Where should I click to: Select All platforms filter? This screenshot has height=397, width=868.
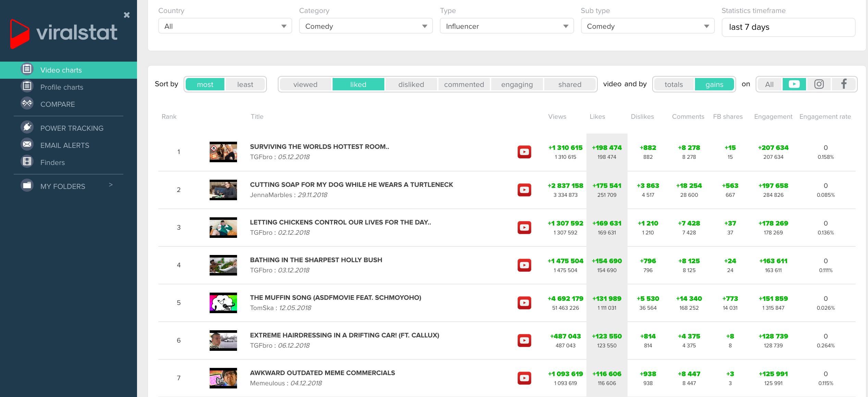pyautogui.click(x=769, y=84)
